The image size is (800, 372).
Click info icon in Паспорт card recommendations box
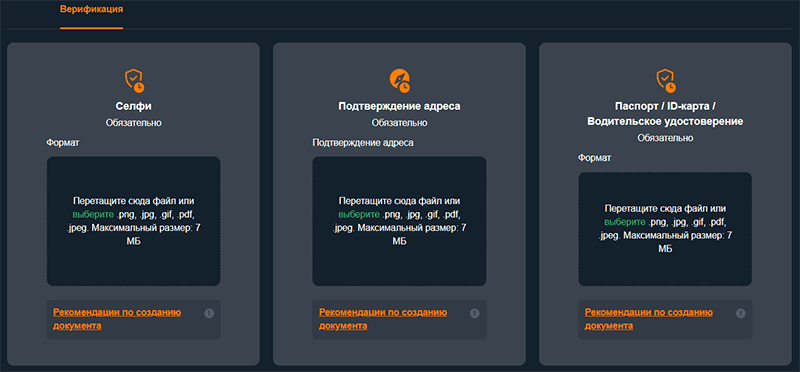[x=741, y=313]
